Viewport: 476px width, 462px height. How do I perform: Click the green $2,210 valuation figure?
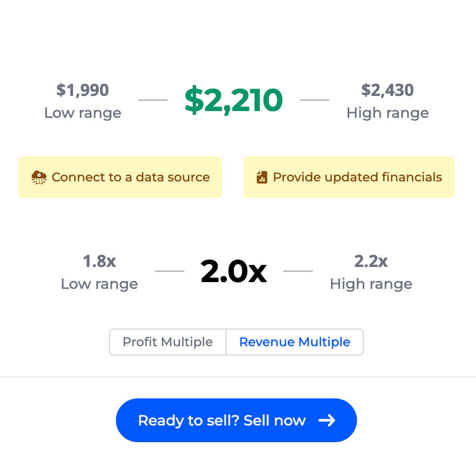coord(233,100)
